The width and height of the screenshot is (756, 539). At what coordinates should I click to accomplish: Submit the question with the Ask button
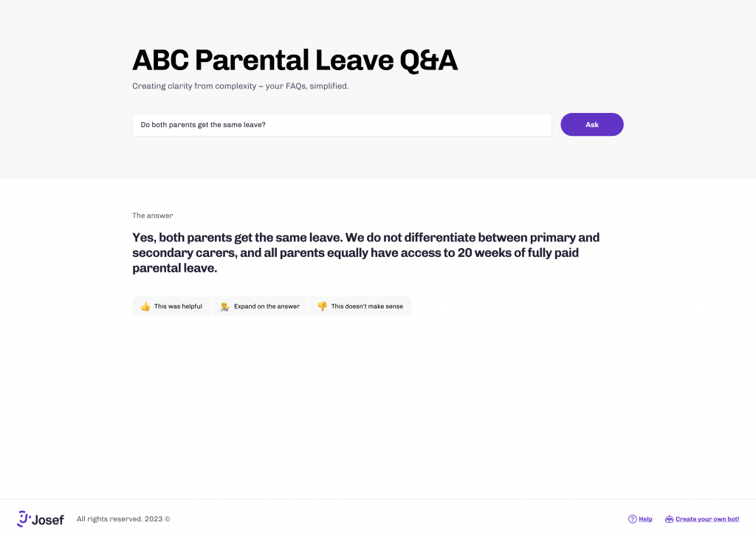[x=591, y=125]
